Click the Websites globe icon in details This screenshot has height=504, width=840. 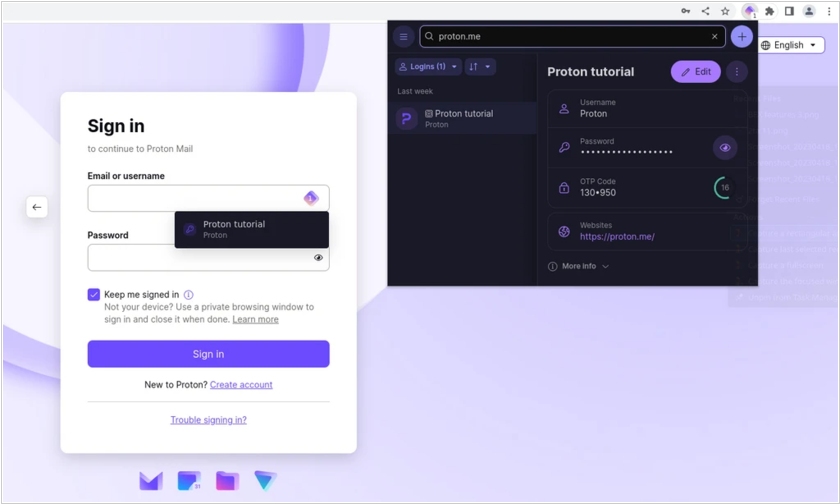[564, 231]
